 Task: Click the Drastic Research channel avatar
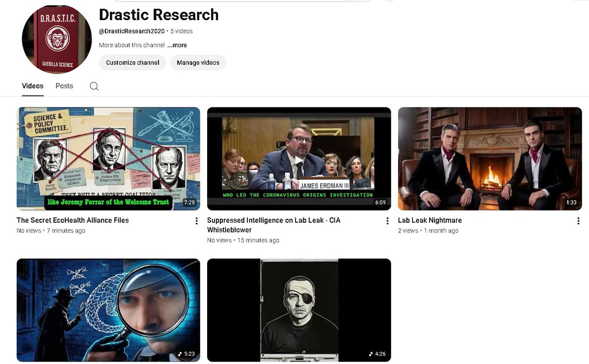pyautogui.click(x=57, y=39)
